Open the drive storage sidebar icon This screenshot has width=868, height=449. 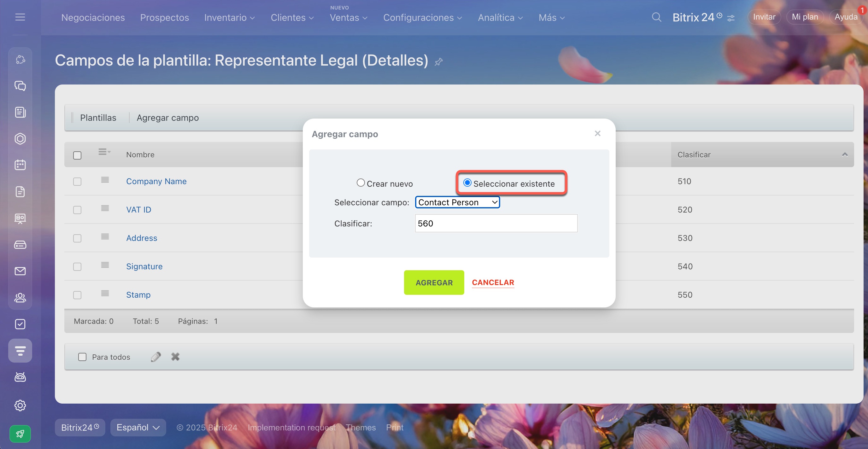[x=20, y=245]
